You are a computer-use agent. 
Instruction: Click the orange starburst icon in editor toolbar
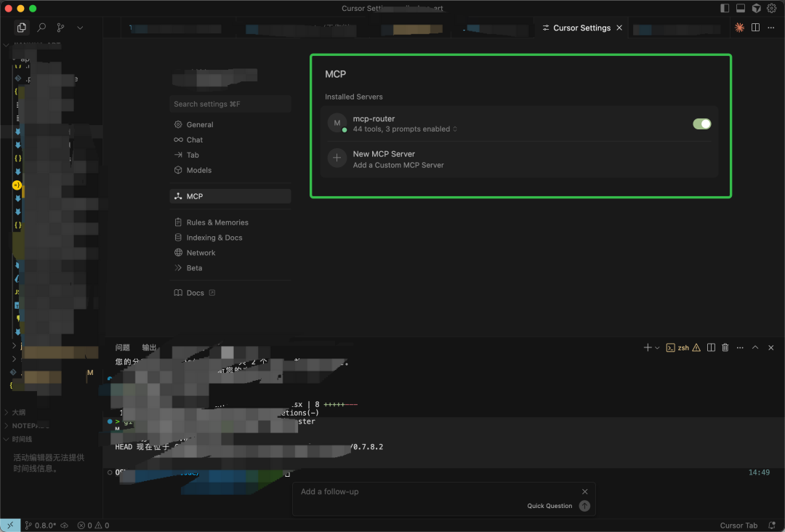(x=739, y=28)
